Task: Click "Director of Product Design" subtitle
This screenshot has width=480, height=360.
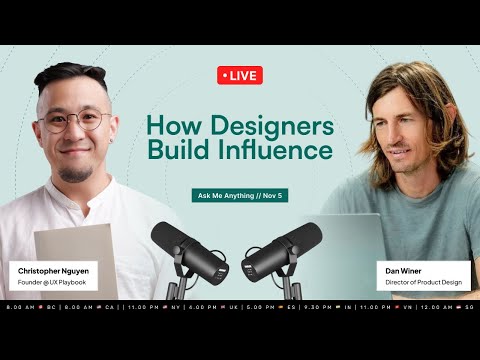Action: 424,282
